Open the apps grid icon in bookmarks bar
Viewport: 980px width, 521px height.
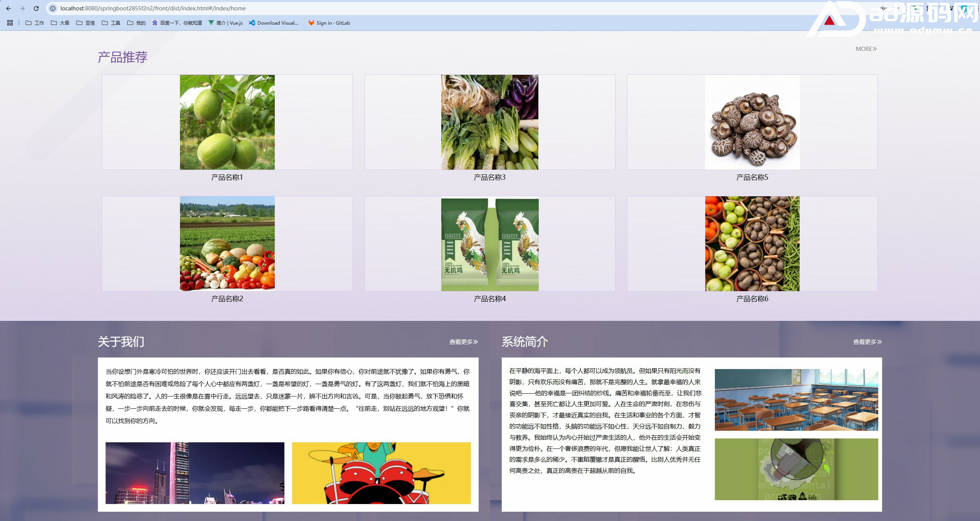(x=10, y=23)
